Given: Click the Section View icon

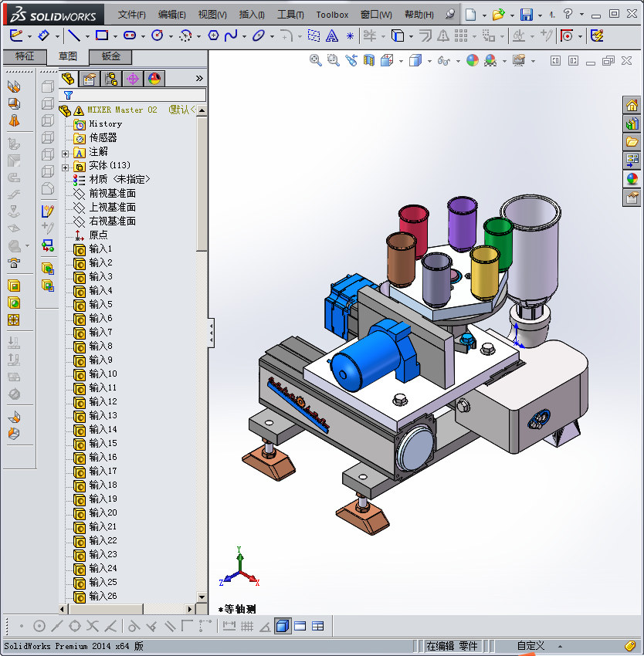Looking at the screenshot, I should tap(369, 61).
